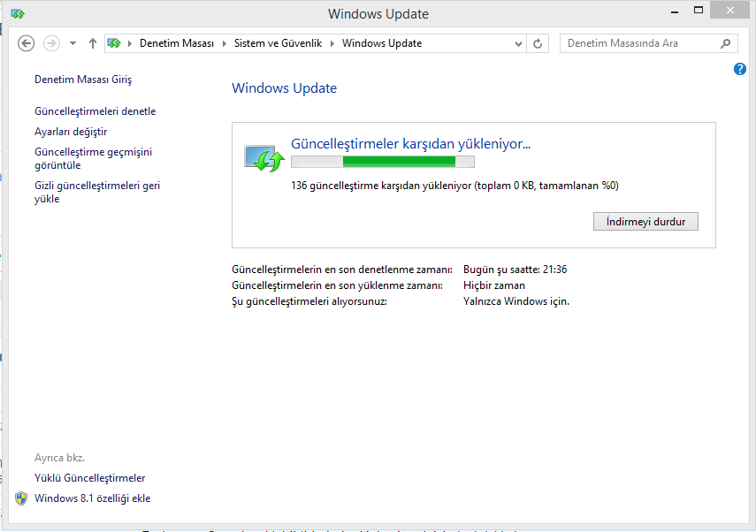Click the search magnifier icon
The image size is (756, 532).
click(726, 43)
